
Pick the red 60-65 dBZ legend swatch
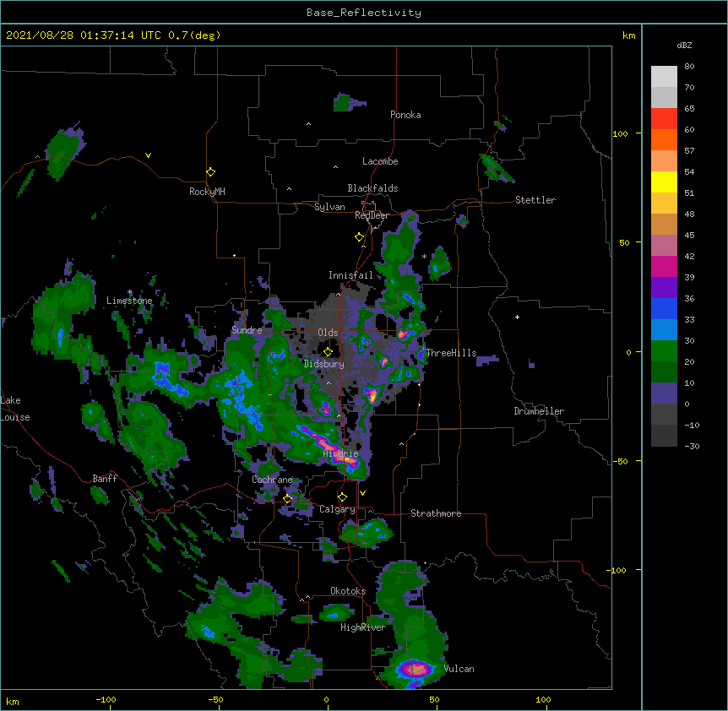click(x=664, y=118)
